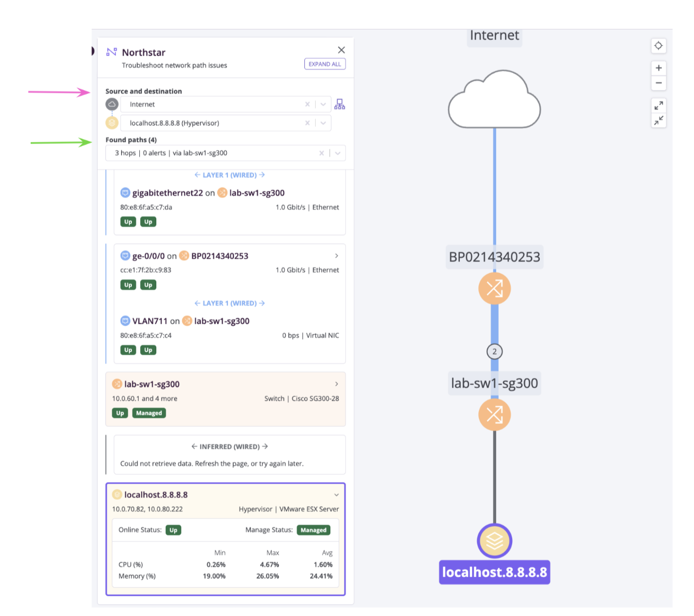
Task: Open the destination field dropdown
Action: point(323,123)
